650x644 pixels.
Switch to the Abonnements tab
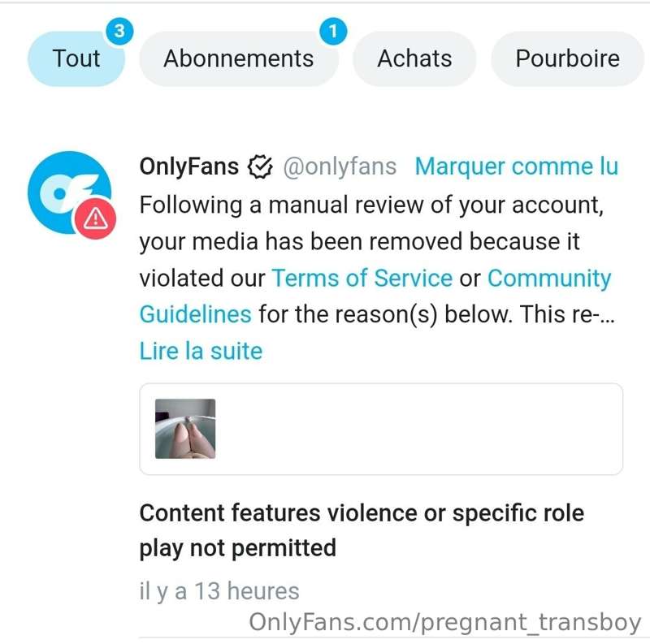239,58
